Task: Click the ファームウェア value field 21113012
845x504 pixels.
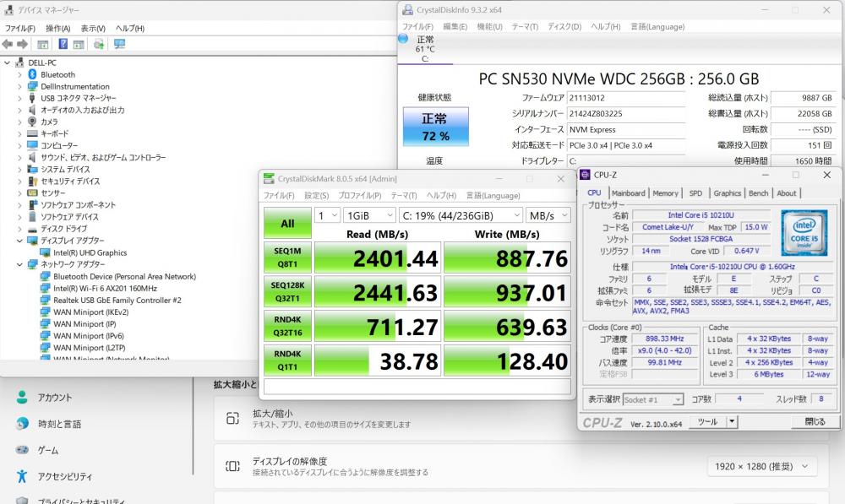Action: [625, 97]
